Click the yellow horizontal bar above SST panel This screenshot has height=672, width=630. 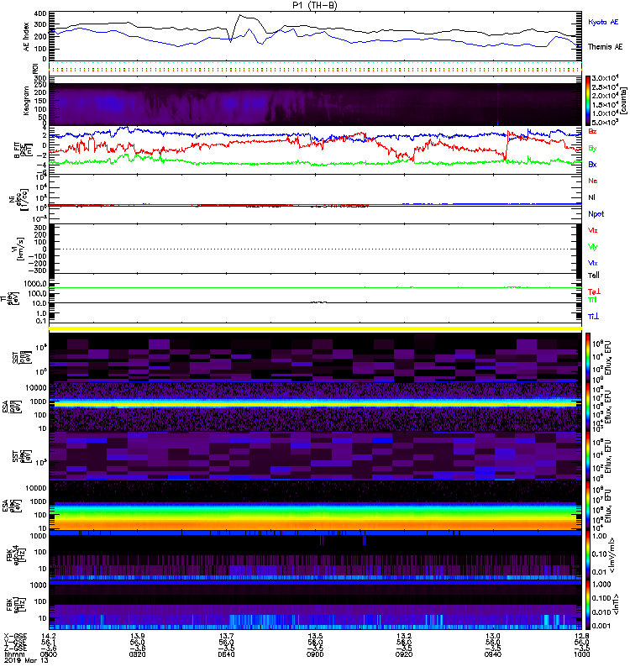tap(315, 328)
